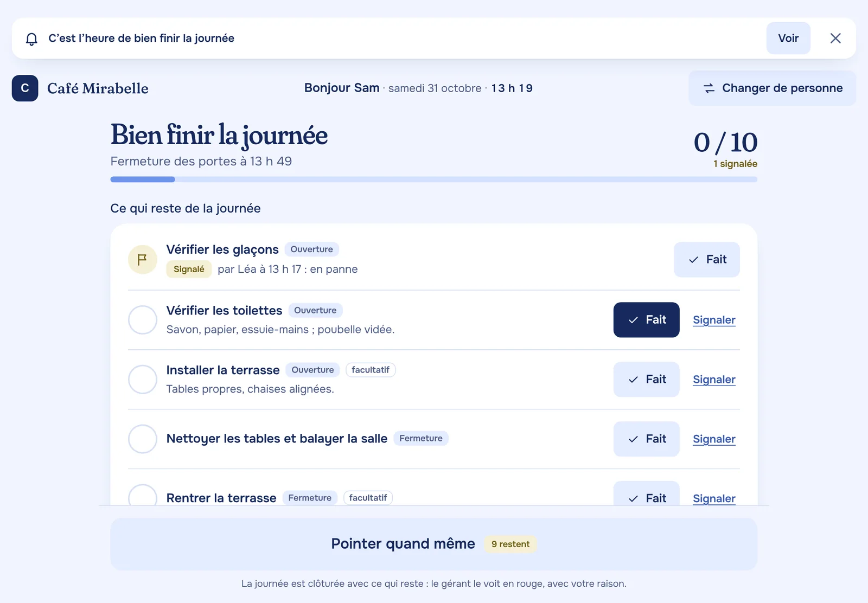Switch user with Changer de personne
The image size is (868, 603).
(773, 88)
